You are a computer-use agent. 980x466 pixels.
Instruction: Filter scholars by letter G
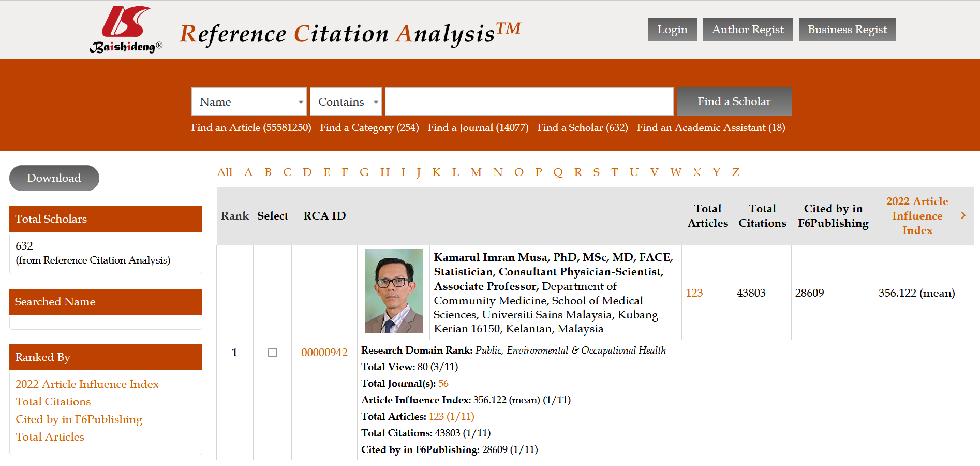tap(364, 172)
